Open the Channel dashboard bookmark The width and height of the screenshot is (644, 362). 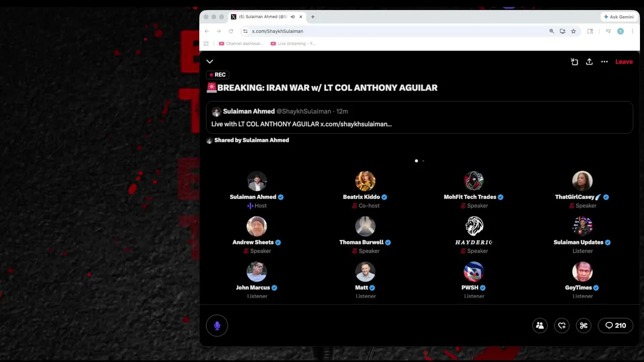tap(241, 44)
